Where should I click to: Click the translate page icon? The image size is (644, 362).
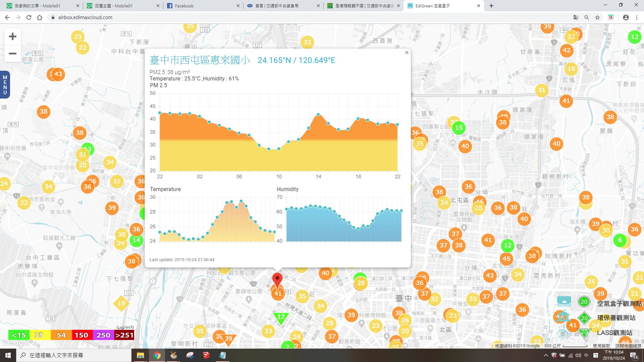point(576,17)
